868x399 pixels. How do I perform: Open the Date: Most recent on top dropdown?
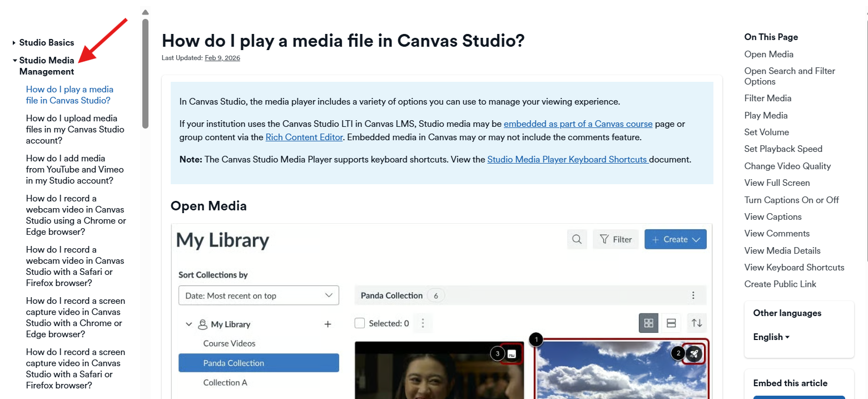(x=259, y=295)
